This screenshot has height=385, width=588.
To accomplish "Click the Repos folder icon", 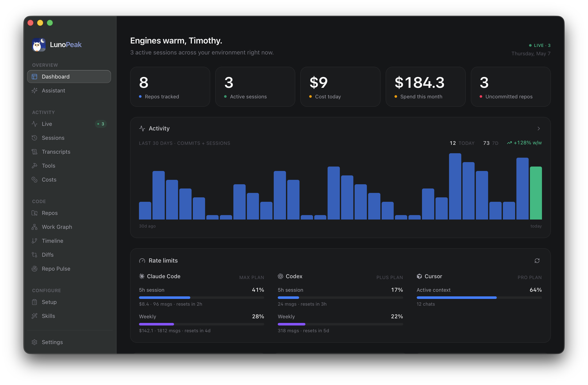I will coord(35,213).
